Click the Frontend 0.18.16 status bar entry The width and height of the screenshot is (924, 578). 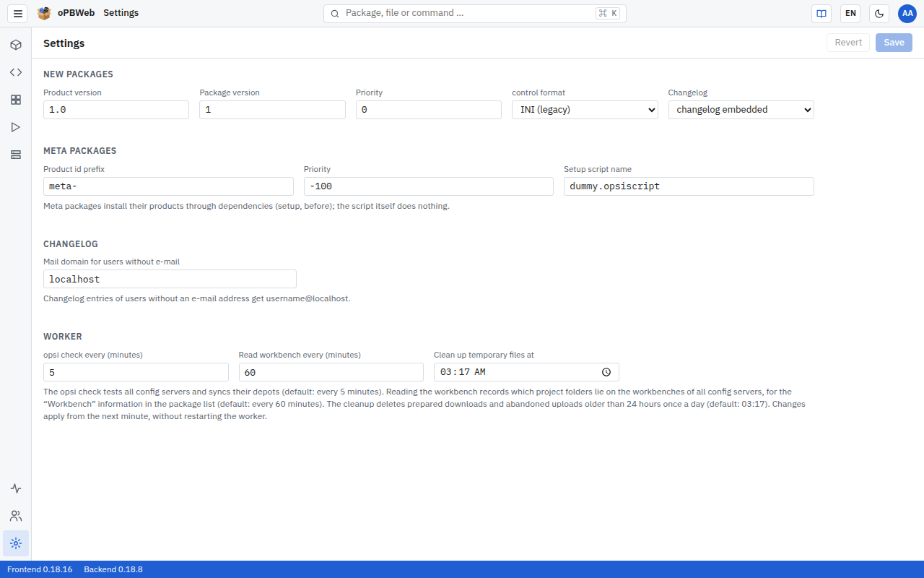point(40,569)
